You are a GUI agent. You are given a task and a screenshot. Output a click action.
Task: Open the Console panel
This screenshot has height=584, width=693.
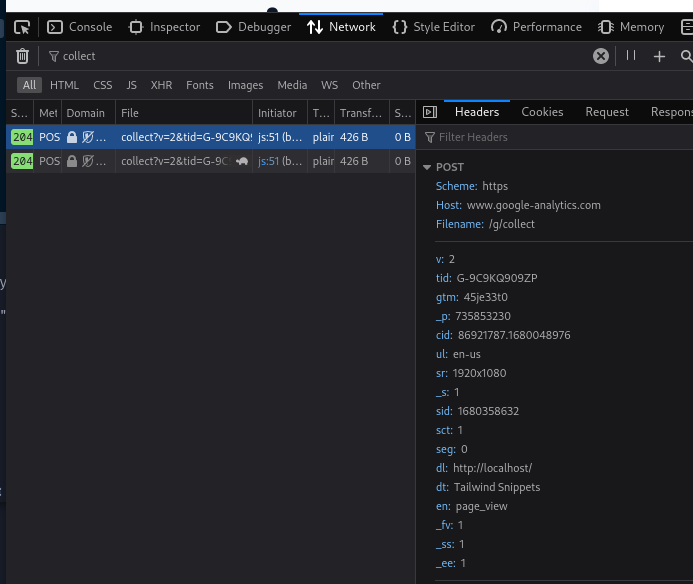tap(80, 27)
